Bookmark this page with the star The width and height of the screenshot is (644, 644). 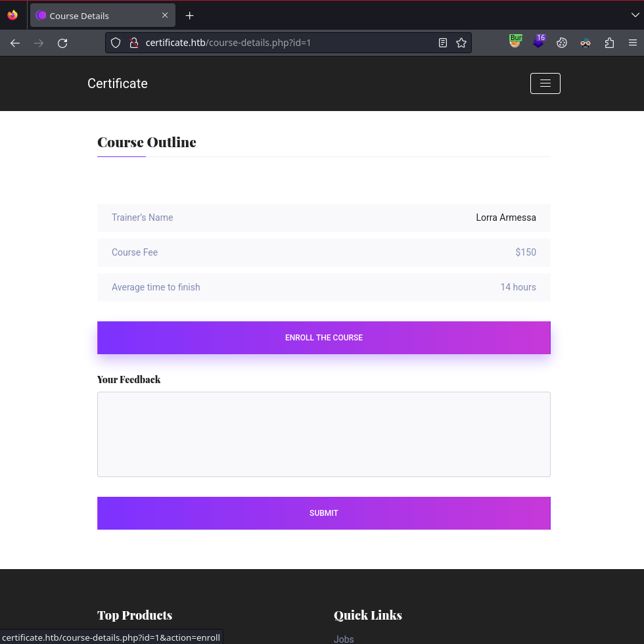[x=461, y=43]
